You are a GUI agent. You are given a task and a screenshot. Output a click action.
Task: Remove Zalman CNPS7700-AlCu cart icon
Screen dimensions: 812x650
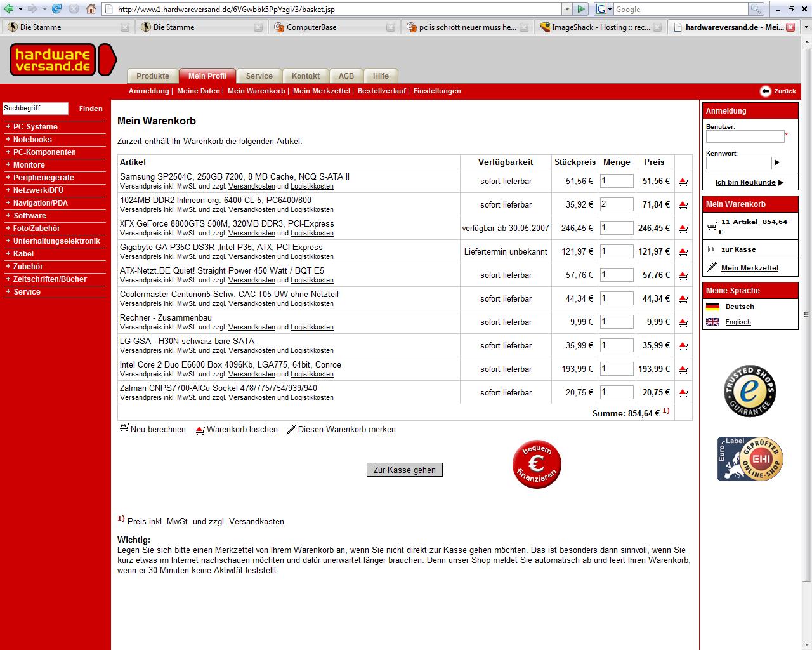683,393
